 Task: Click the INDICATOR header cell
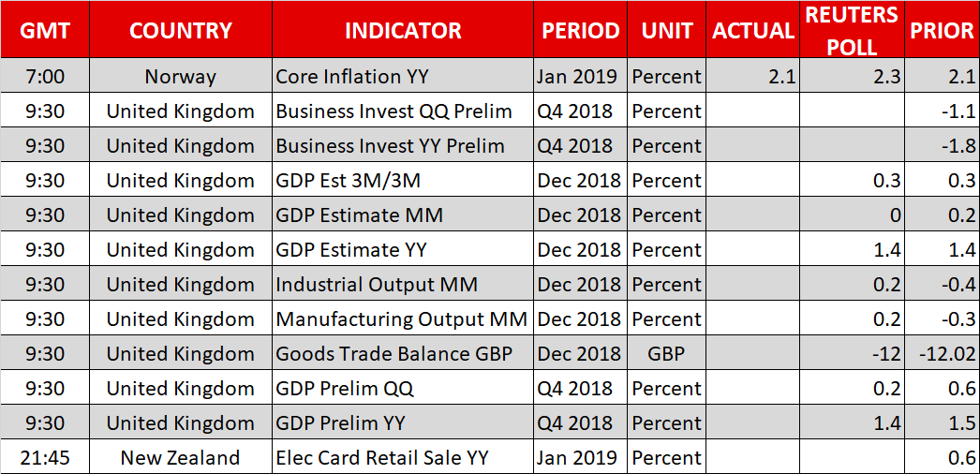coord(403,30)
